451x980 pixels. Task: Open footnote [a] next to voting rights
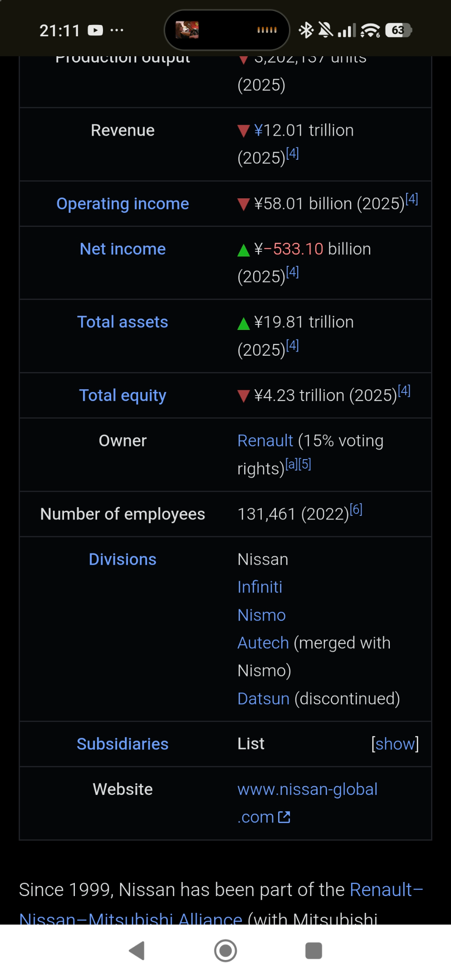click(x=291, y=464)
